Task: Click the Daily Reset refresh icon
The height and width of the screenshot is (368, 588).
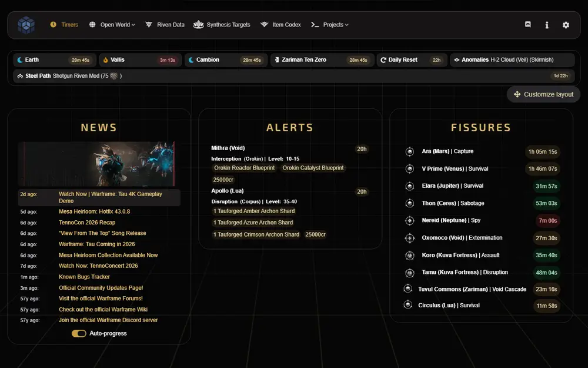Action: pos(383,59)
